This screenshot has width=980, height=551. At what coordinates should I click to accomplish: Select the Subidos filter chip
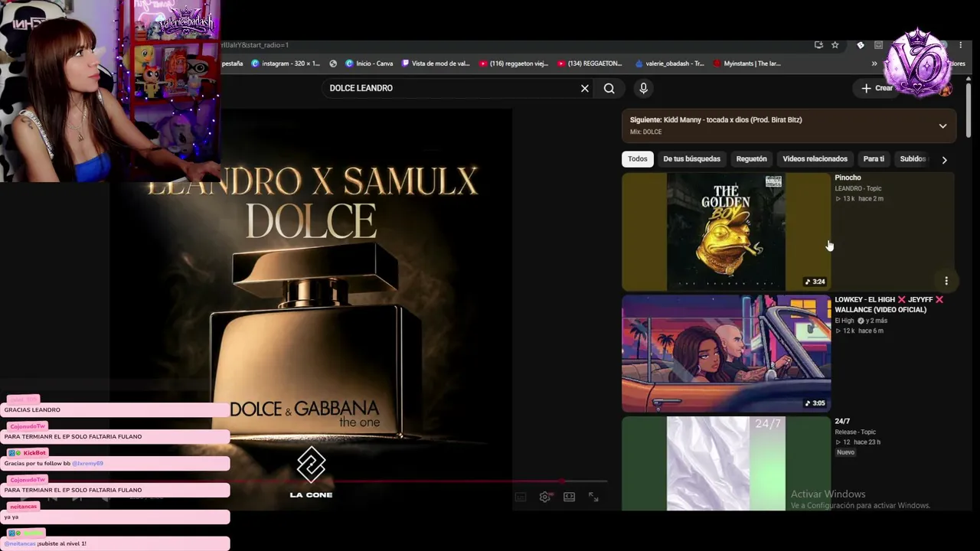point(913,159)
